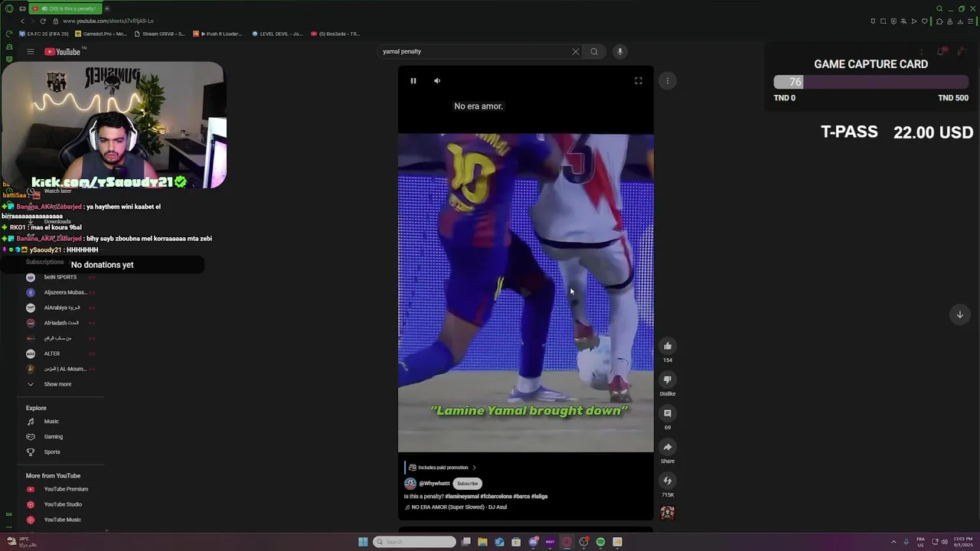Image resolution: width=980 pixels, height=551 pixels.
Task: Open Stream GRIVØ bookmark
Action: click(159, 34)
